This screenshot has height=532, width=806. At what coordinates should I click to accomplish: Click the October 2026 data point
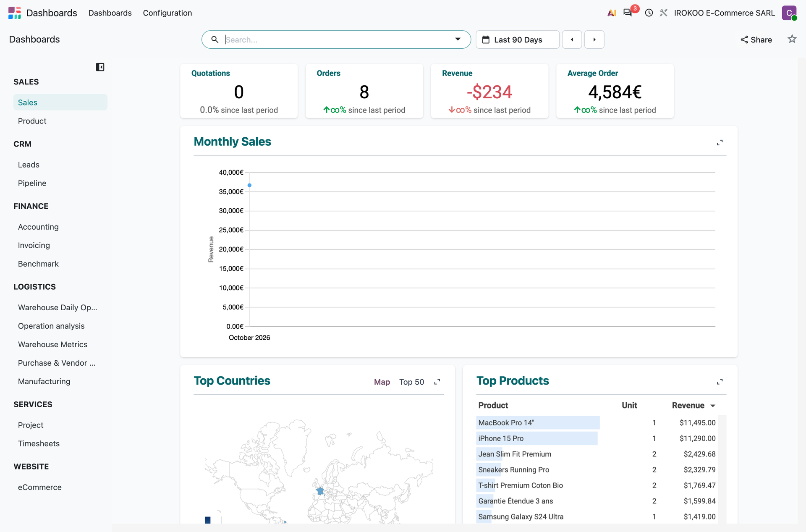click(249, 185)
